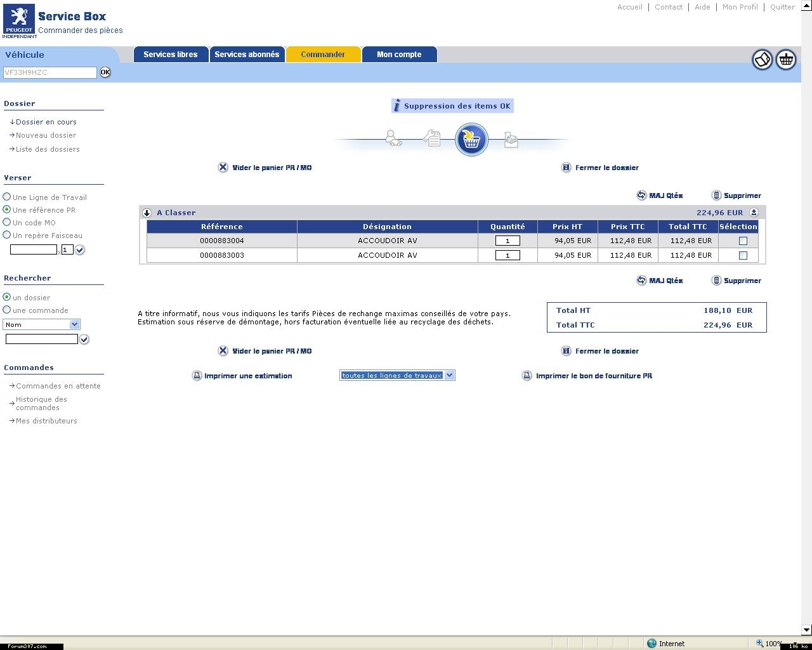Click the top 'Fermer le dossier' icon

(566, 168)
